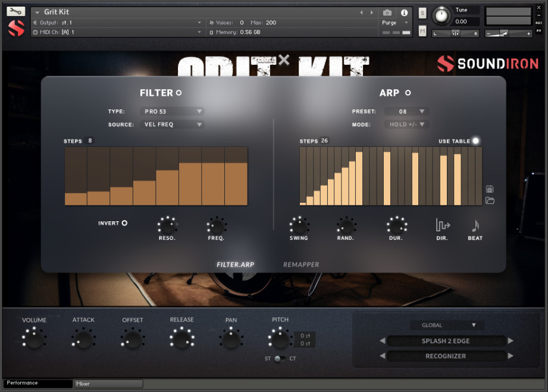Go to previous instrument with left arrow

pos(361,12)
